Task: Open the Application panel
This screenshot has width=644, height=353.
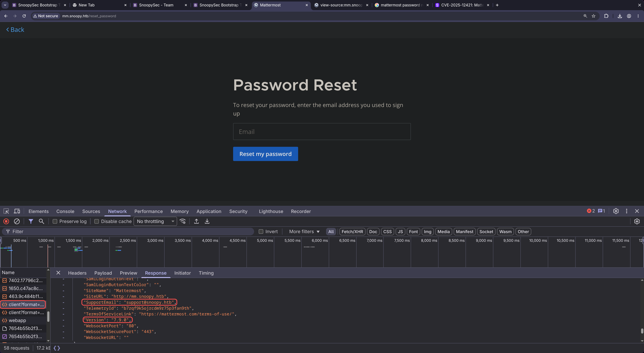Action: [x=209, y=211]
